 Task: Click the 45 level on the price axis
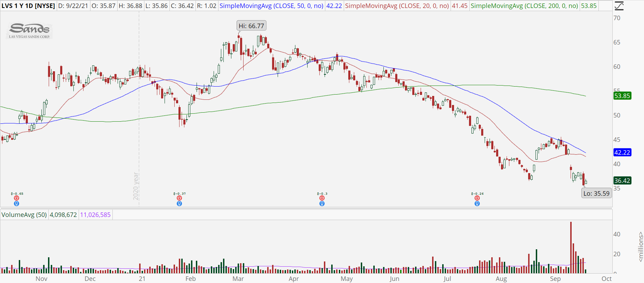617,140
